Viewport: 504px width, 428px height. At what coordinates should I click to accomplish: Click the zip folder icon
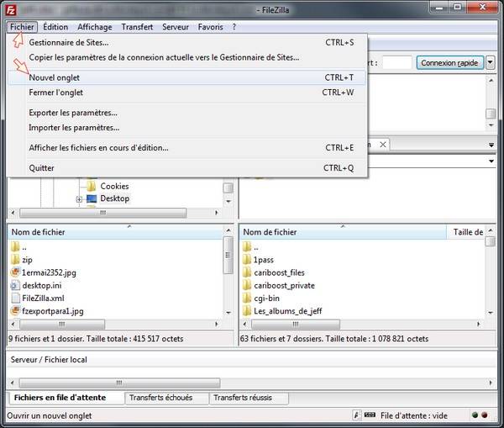[15, 259]
